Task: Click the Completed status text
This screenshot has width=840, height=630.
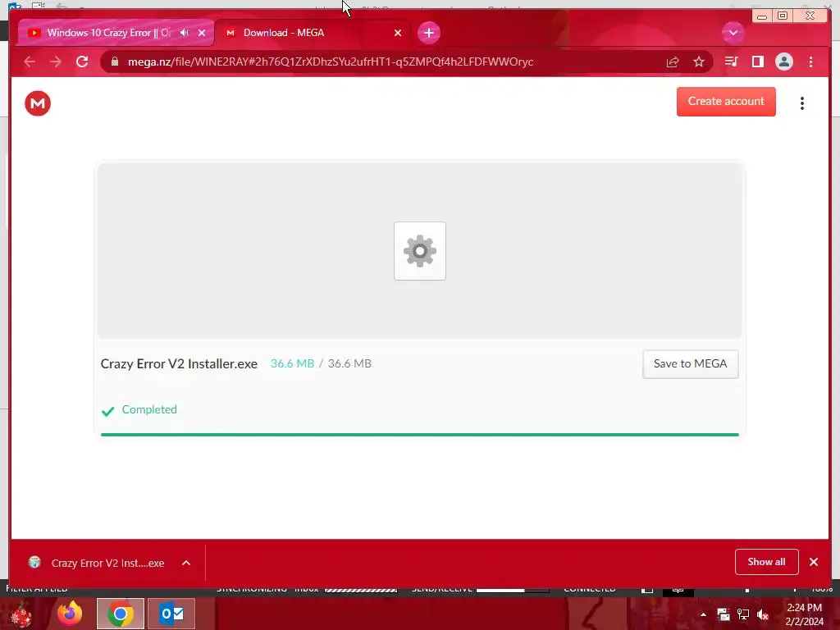Action: [x=149, y=409]
